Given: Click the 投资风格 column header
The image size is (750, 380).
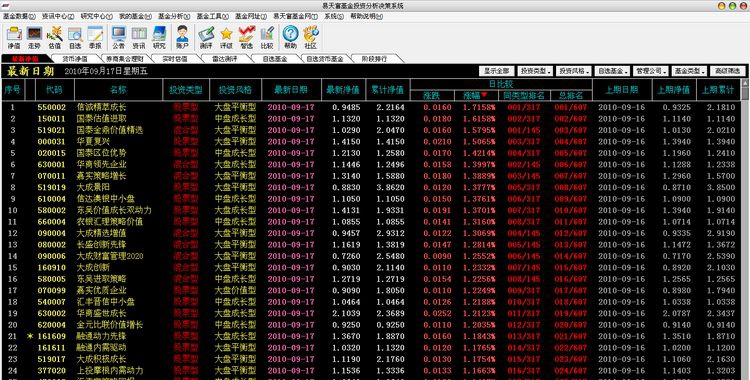Looking at the screenshot, I should (x=236, y=89).
